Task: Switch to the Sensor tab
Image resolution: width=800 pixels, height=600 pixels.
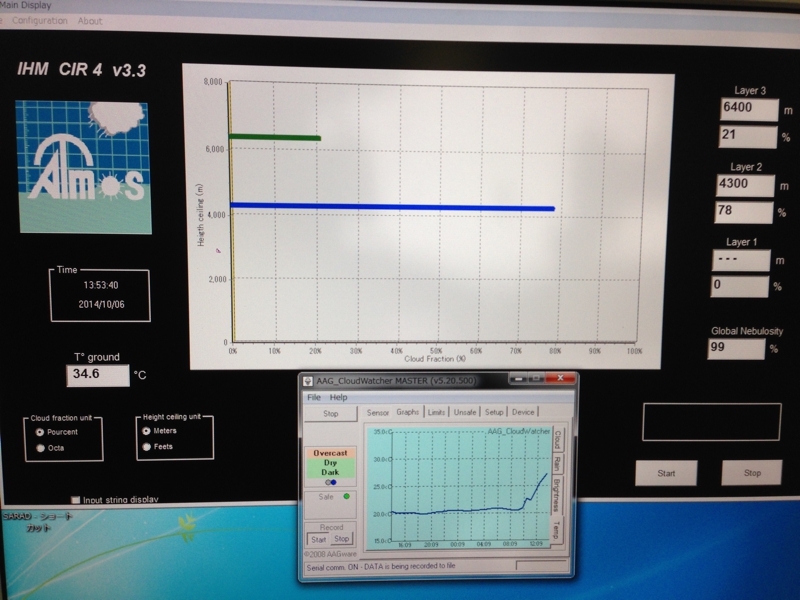Action: (x=378, y=412)
